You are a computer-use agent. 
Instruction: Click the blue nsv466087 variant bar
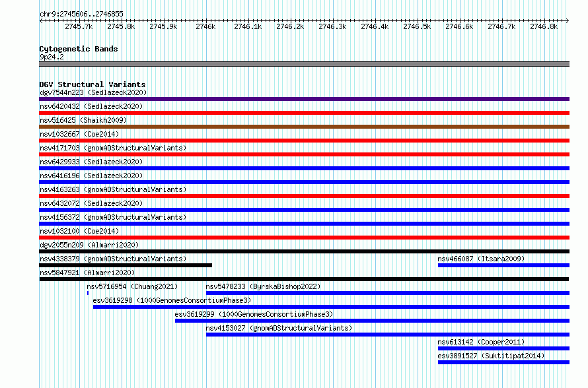503,265
